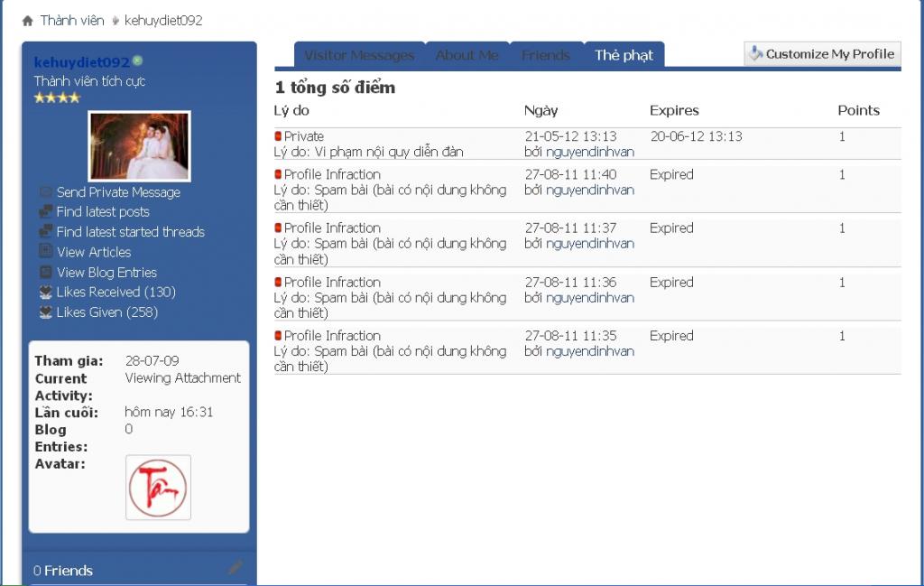Image resolution: width=924 pixels, height=586 pixels.
Task: Open Find latest posts link
Action: [x=103, y=211]
